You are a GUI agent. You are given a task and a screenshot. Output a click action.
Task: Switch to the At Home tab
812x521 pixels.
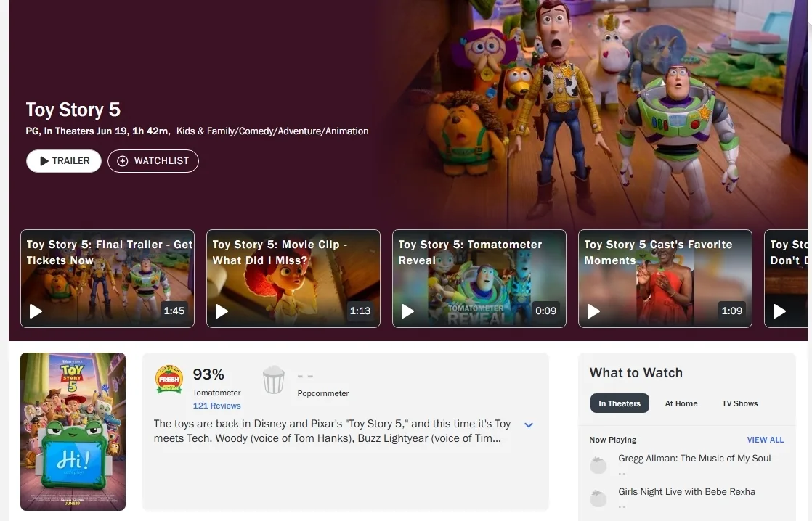[x=681, y=403]
